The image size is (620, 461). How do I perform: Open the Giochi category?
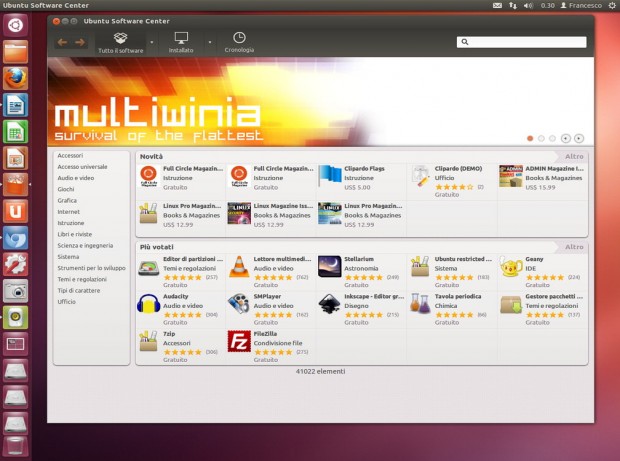click(x=66, y=189)
